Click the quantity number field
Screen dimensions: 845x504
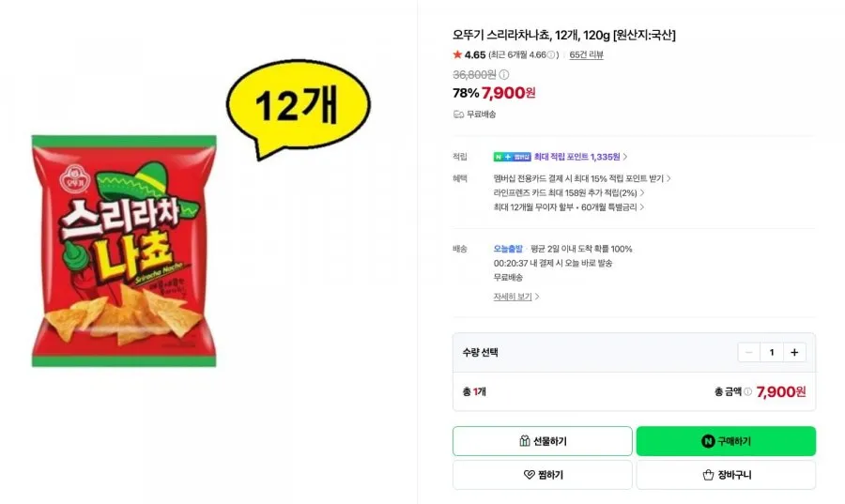[772, 352]
